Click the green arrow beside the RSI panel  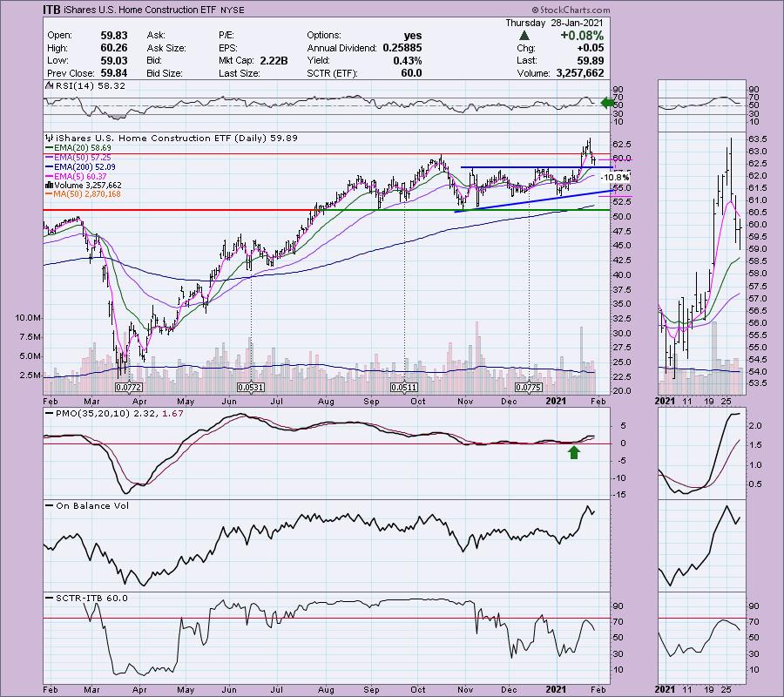coord(607,104)
